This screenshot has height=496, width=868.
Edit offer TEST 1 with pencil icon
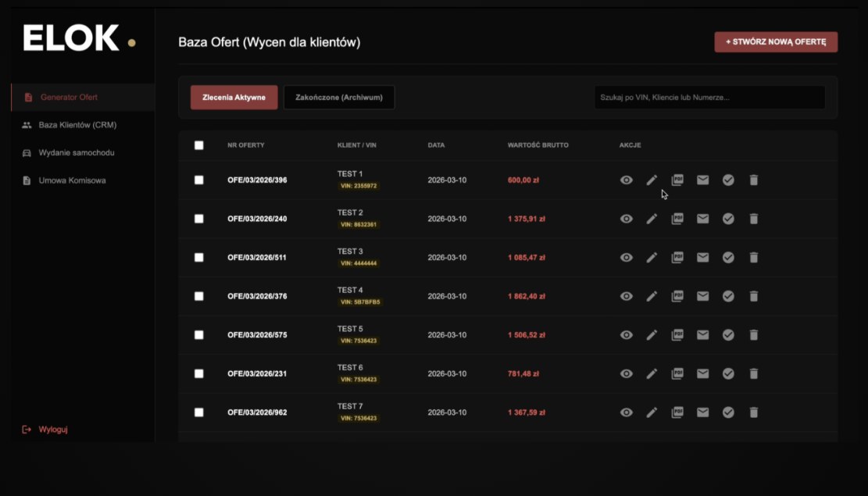(x=652, y=180)
